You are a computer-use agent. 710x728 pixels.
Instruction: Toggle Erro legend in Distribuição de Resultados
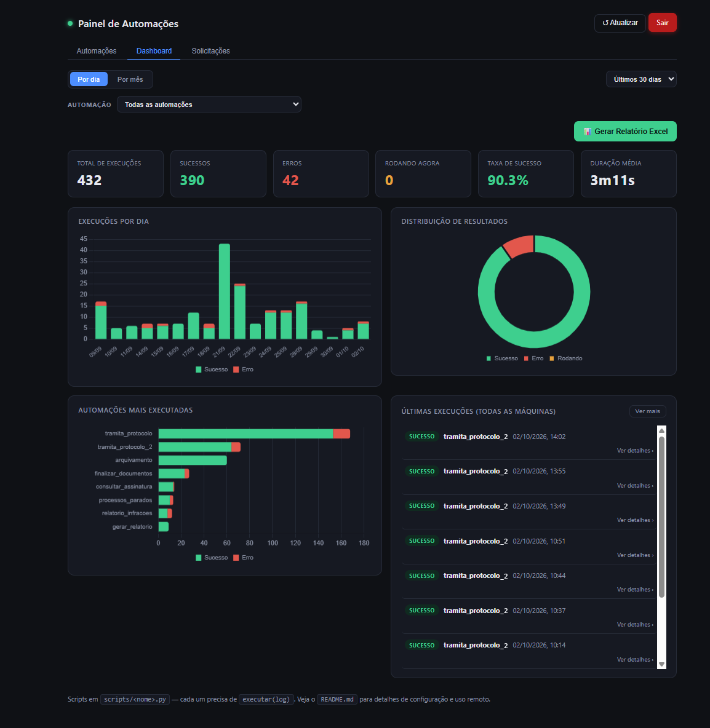coord(533,358)
